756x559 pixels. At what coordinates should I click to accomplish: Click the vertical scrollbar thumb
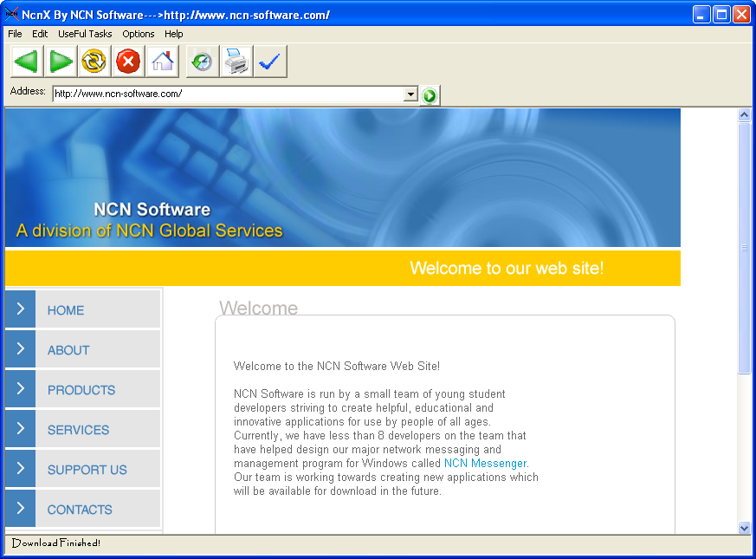[x=744, y=248]
